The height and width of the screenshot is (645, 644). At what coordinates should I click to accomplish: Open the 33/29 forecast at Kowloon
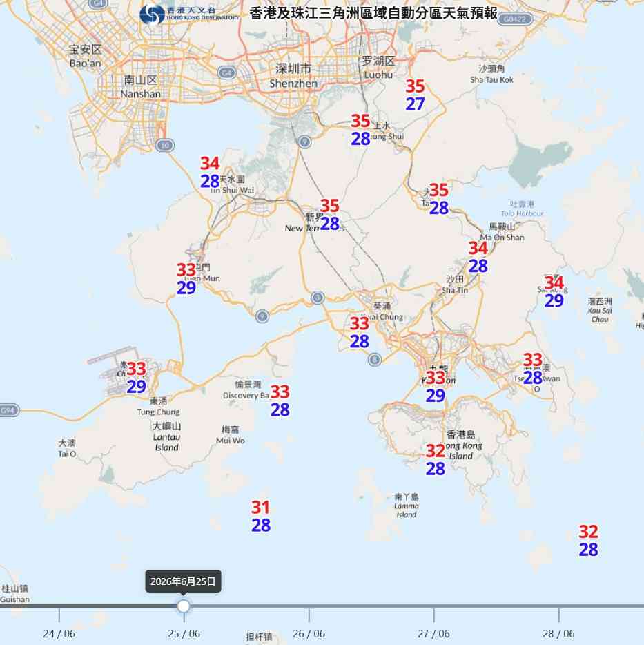tap(435, 387)
